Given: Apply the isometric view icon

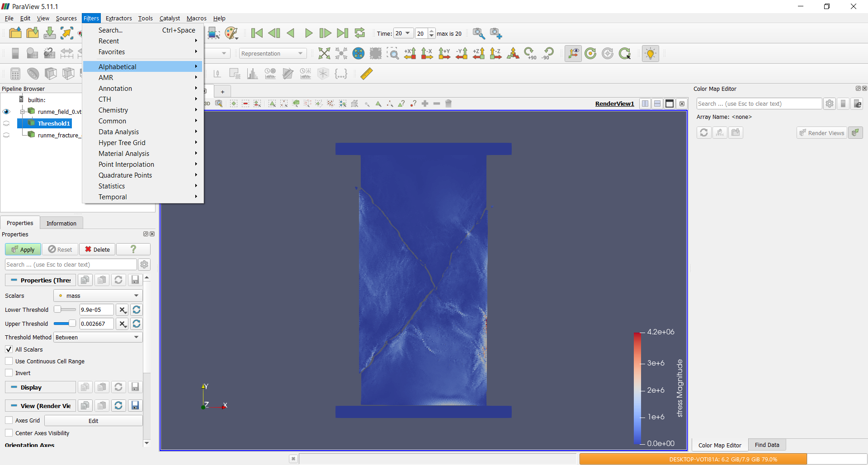Looking at the screenshot, I should [x=513, y=53].
